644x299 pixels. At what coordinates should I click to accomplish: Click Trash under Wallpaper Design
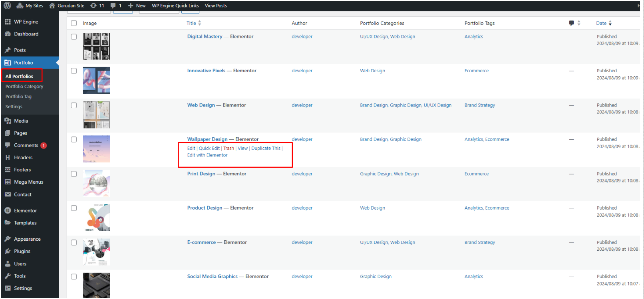[x=229, y=149]
